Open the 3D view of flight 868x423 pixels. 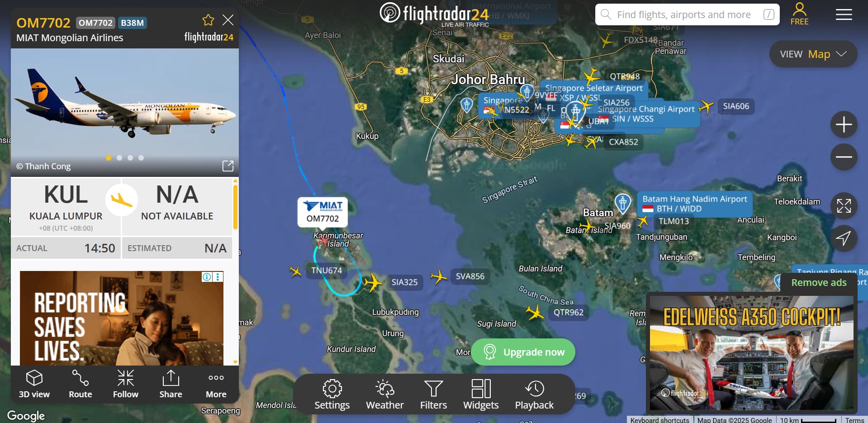(x=34, y=384)
